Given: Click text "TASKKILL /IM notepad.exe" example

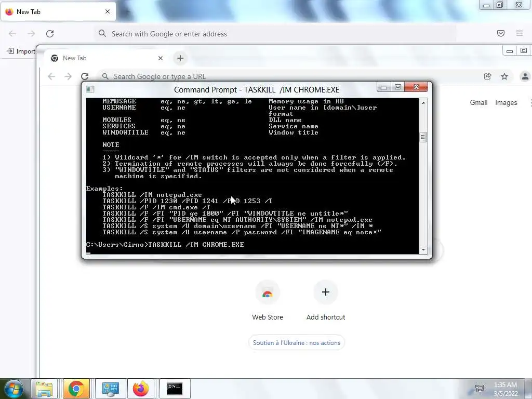Looking at the screenshot, I should tap(152, 195).
